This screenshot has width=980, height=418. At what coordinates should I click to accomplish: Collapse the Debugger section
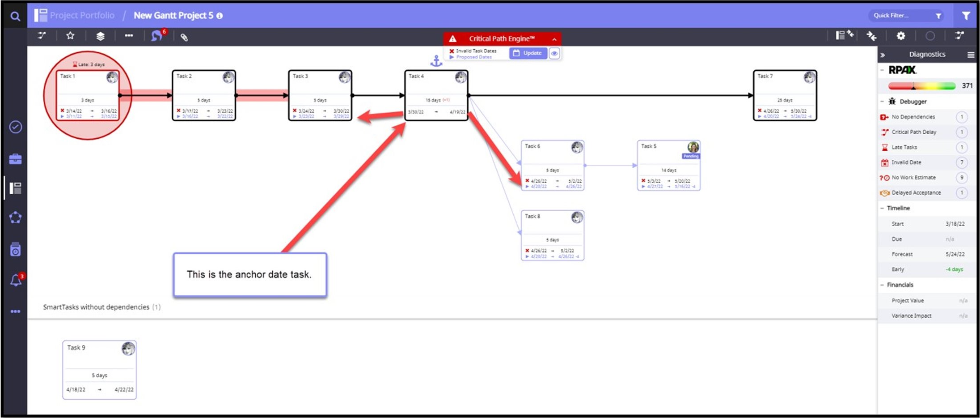click(882, 102)
